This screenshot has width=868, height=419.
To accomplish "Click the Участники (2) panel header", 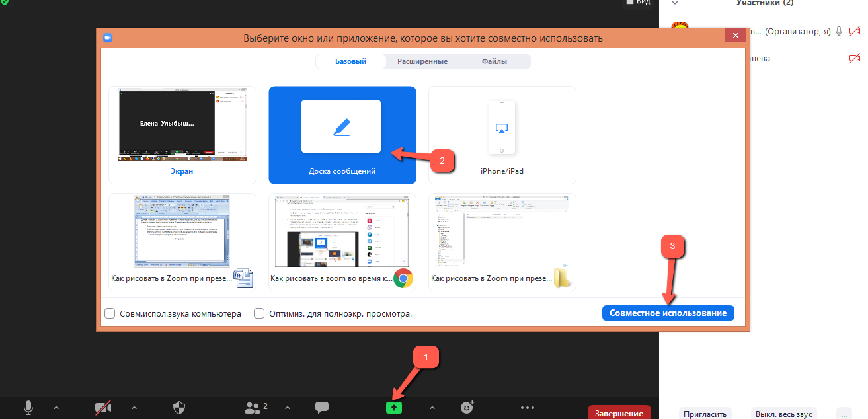I will coord(766,3).
